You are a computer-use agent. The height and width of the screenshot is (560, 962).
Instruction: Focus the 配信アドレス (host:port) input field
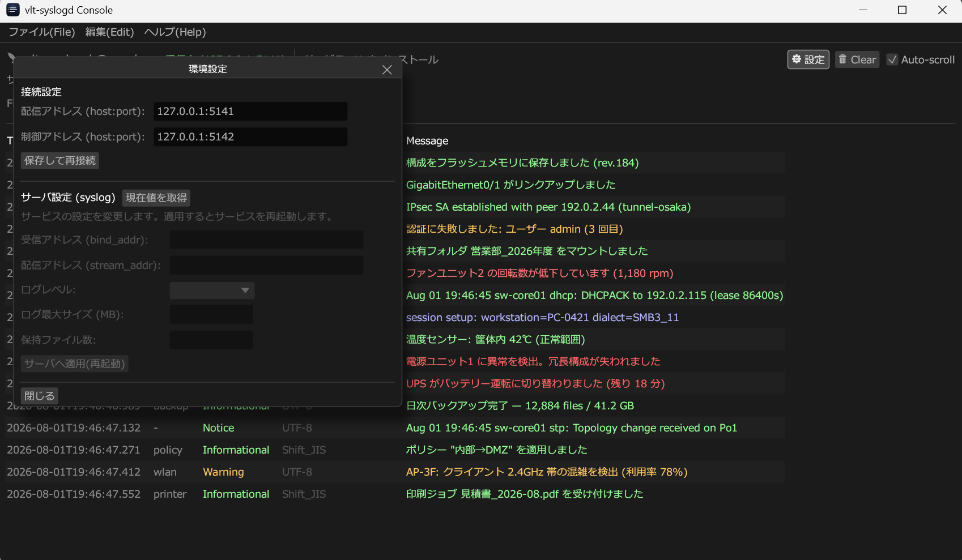tap(250, 112)
